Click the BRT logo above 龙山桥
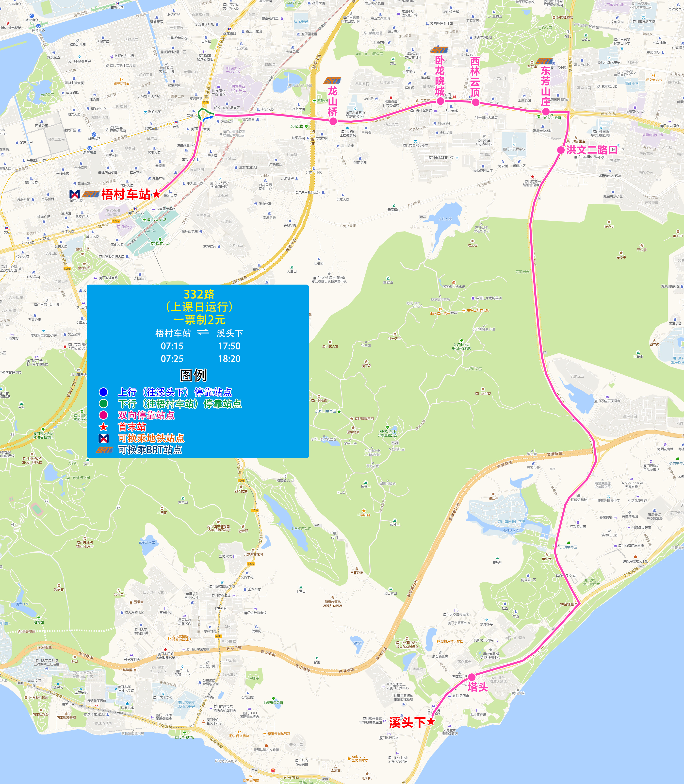The width and height of the screenshot is (684, 784). 332,81
